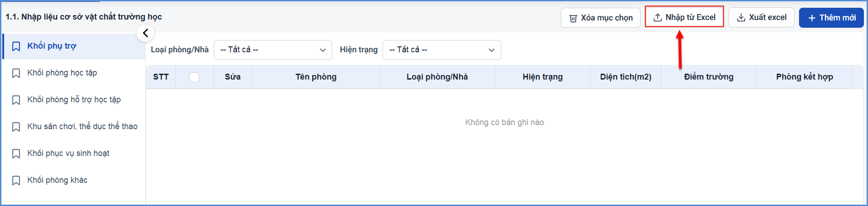Image resolution: width=868 pixels, height=206 pixels.
Task: Click the Diện tích(m2) column header
Action: point(626,77)
